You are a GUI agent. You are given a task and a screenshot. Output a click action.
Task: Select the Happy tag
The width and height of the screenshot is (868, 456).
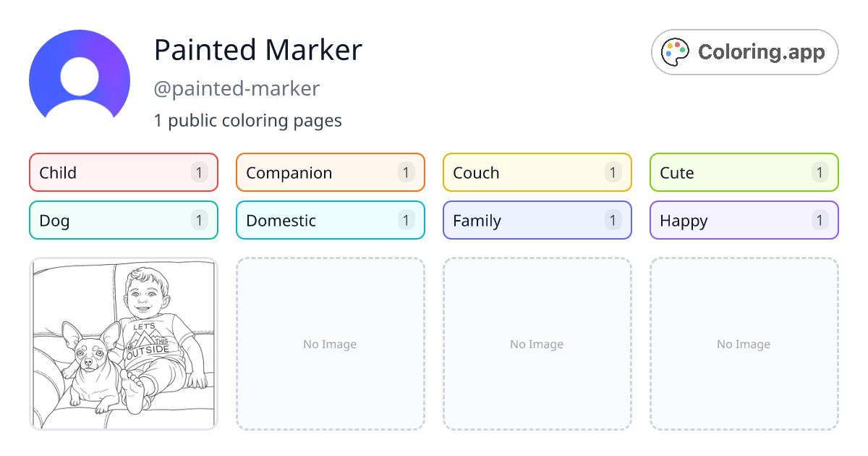point(744,220)
